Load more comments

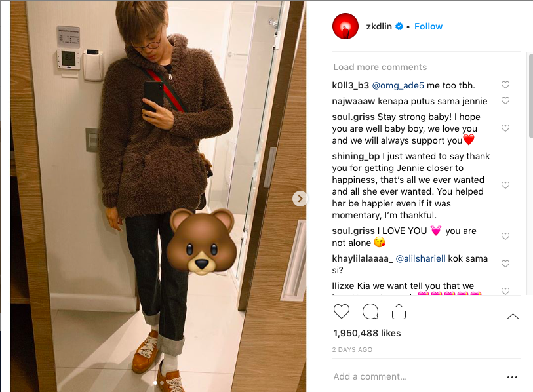click(x=380, y=67)
